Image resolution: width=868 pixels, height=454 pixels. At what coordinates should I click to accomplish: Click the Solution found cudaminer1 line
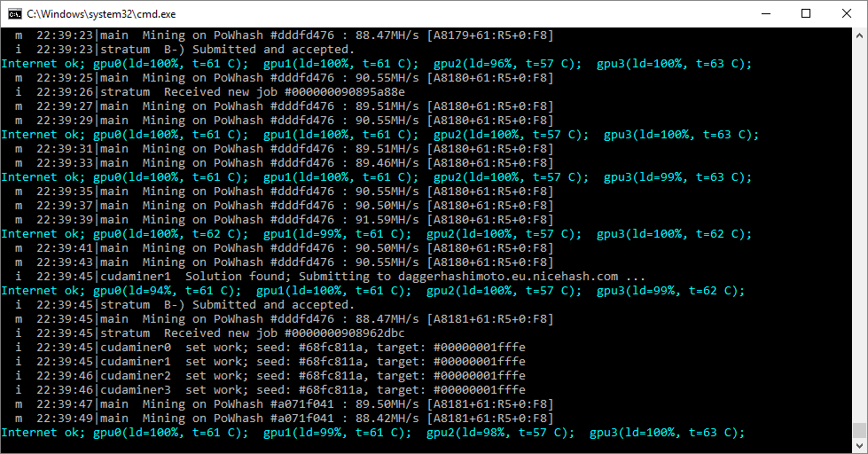pyautogui.click(x=330, y=277)
